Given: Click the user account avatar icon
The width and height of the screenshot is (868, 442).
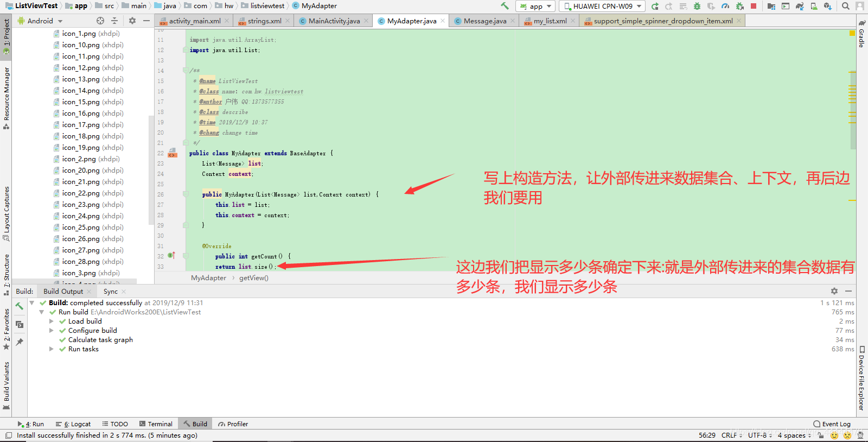Looking at the screenshot, I should (x=860, y=6).
